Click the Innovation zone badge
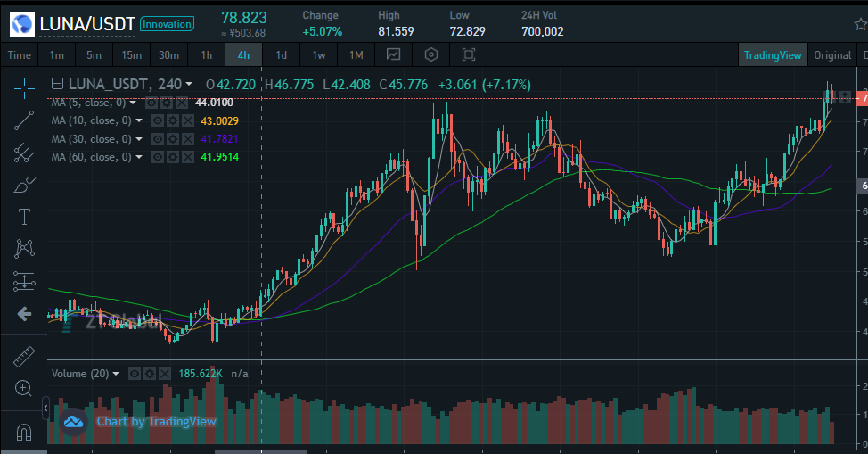This screenshot has height=454, width=868. [x=167, y=24]
